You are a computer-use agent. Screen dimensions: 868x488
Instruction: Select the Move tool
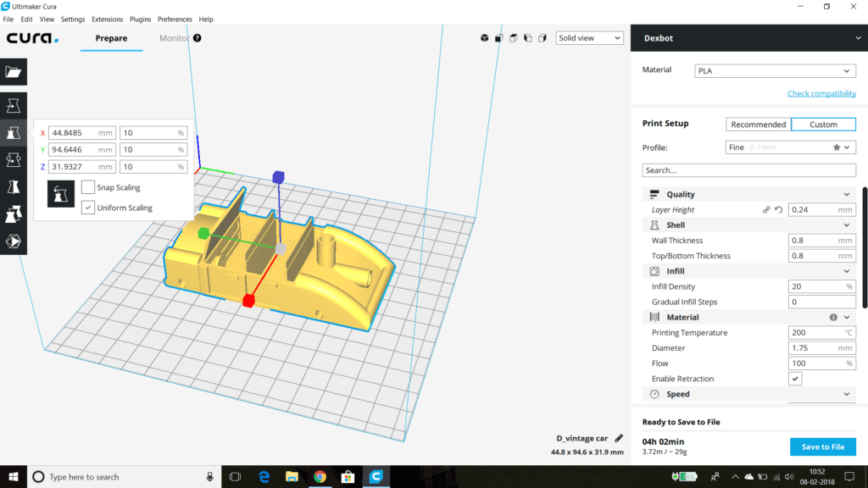(x=14, y=105)
